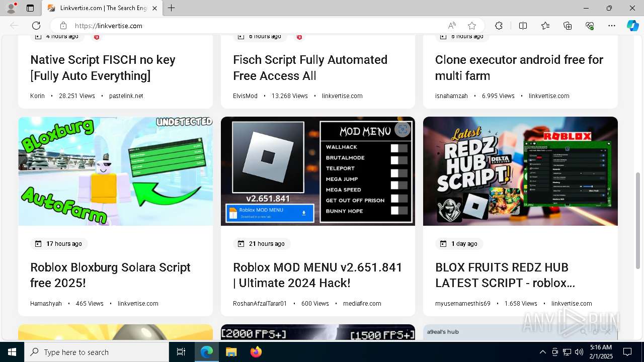Reload the linkvertise page
Screen dimensions: 644x362
point(36,26)
